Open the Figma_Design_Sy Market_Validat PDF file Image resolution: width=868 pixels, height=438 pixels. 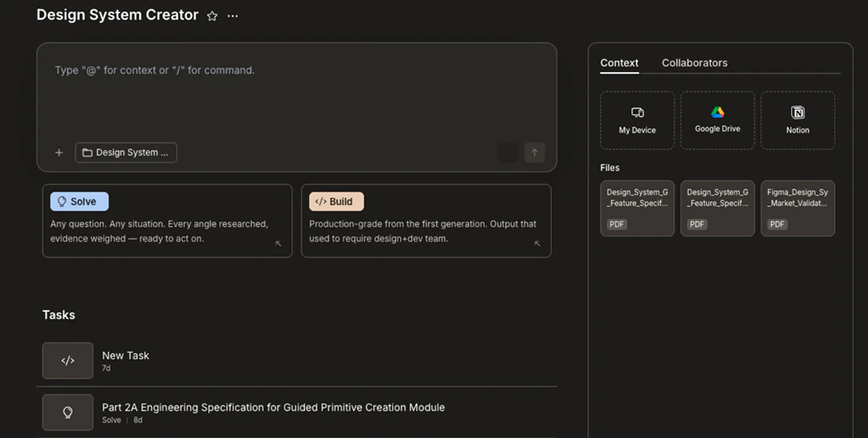click(x=798, y=209)
